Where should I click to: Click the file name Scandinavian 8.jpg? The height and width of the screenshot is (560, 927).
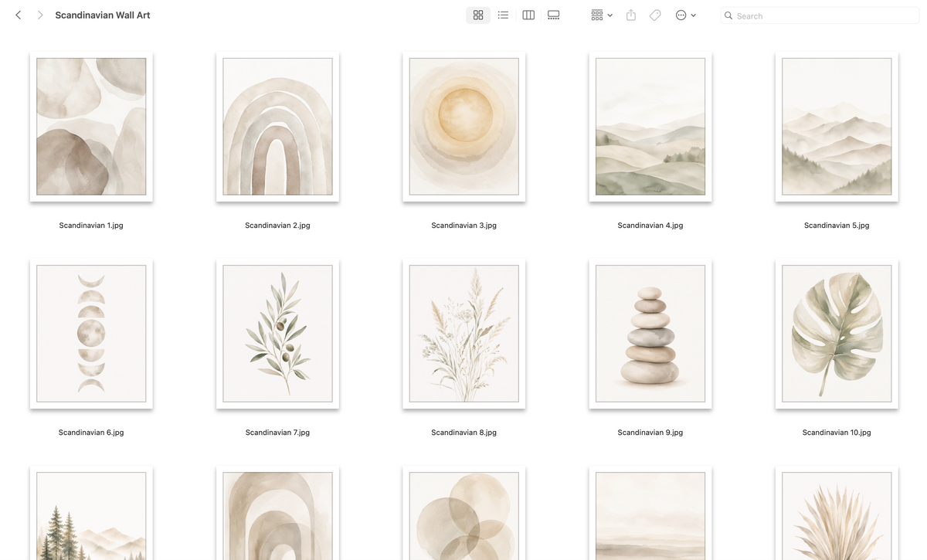point(463,433)
